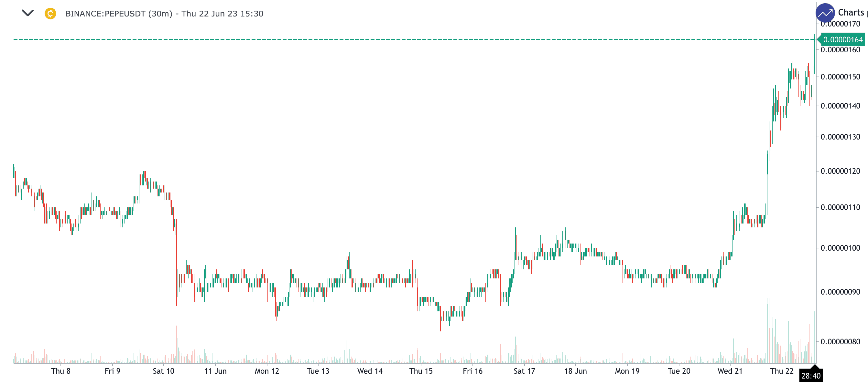
Task: Select the Mon 12 date axis label
Action: (x=267, y=371)
